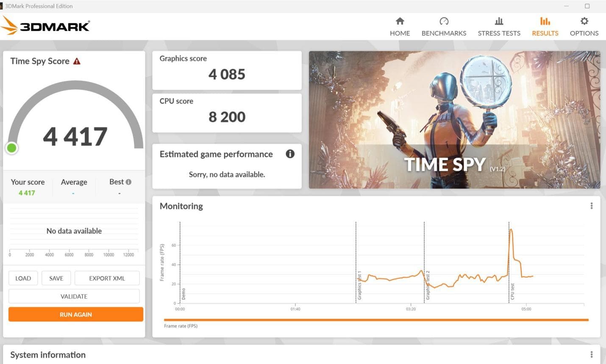Select the Results section icon
606x364 pixels.
(x=545, y=26)
